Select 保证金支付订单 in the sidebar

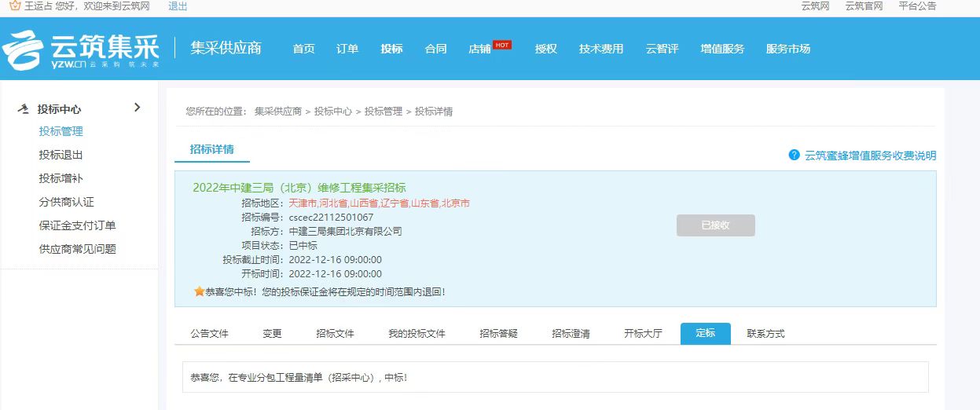77,225
